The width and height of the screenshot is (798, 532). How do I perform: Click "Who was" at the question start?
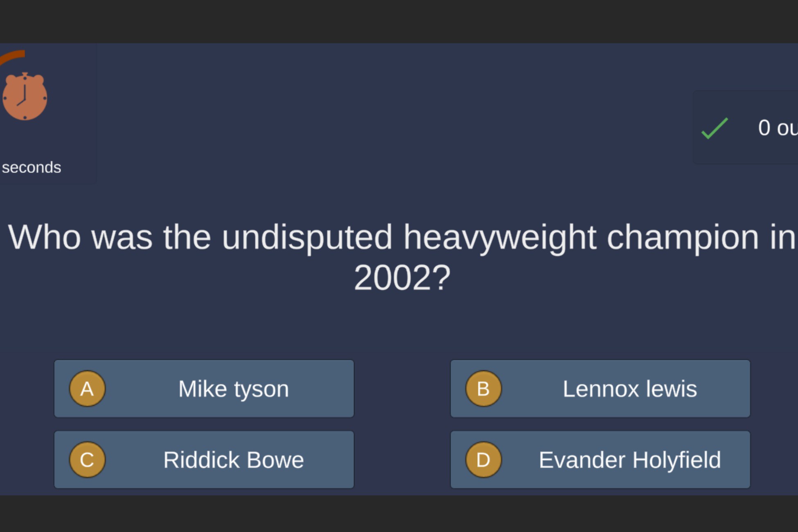tap(80, 237)
